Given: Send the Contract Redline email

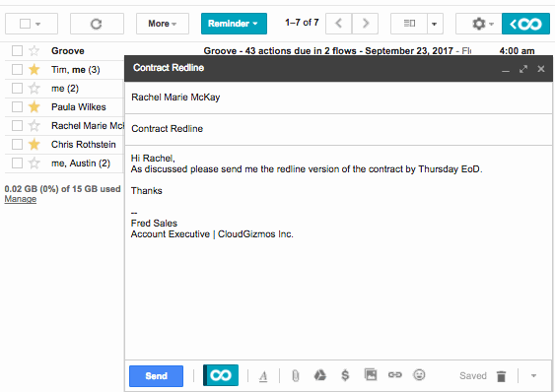Looking at the screenshot, I should (x=156, y=375).
